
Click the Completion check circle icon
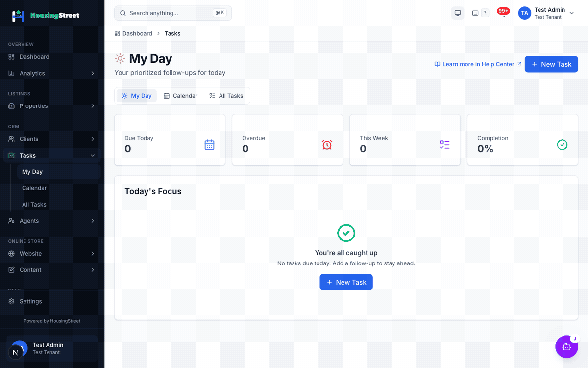pyautogui.click(x=562, y=145)
